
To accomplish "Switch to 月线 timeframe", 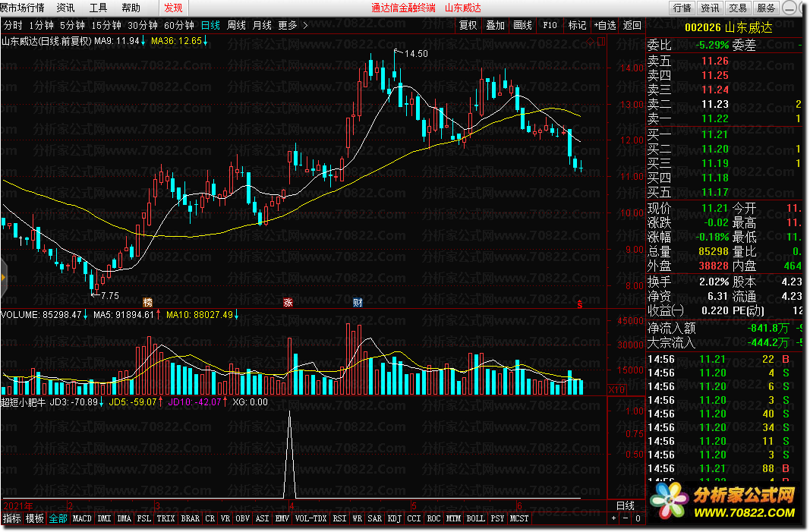I will (262, 25).
